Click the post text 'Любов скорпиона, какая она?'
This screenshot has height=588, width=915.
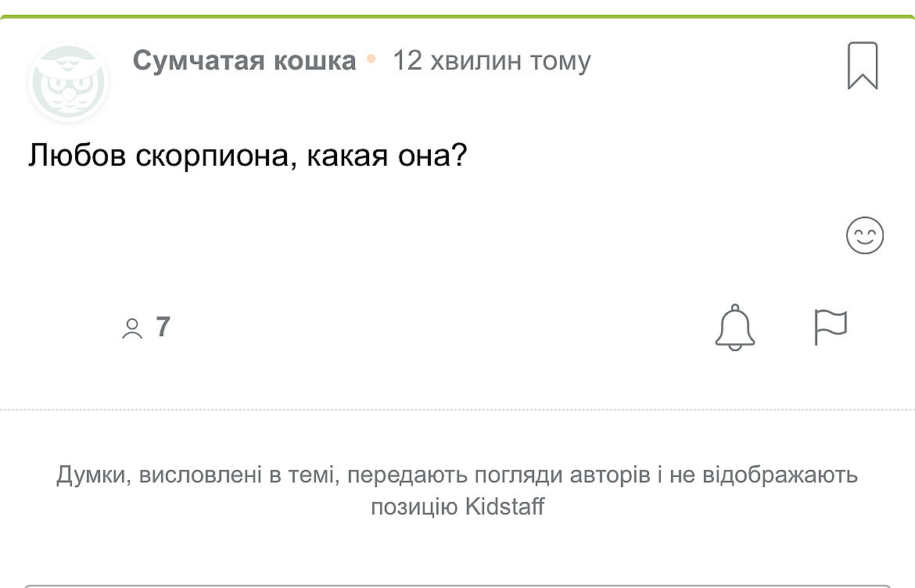pyautogui.click(x=247, y=156)
